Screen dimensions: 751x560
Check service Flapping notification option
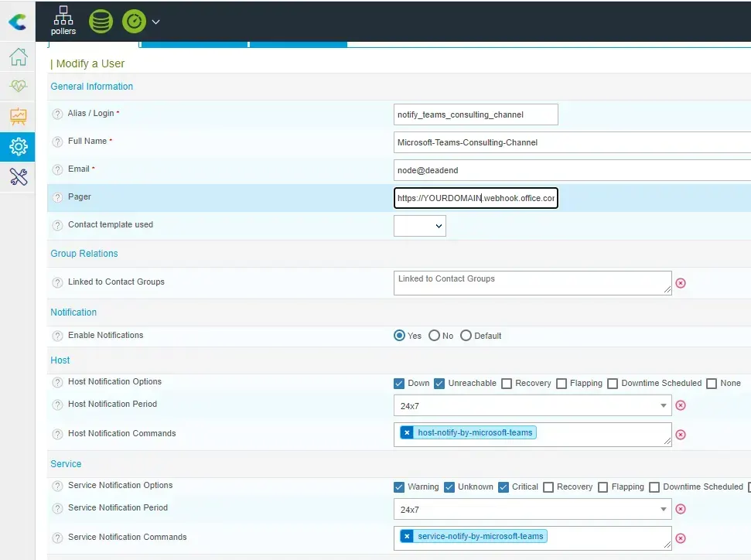coord(603,487)
